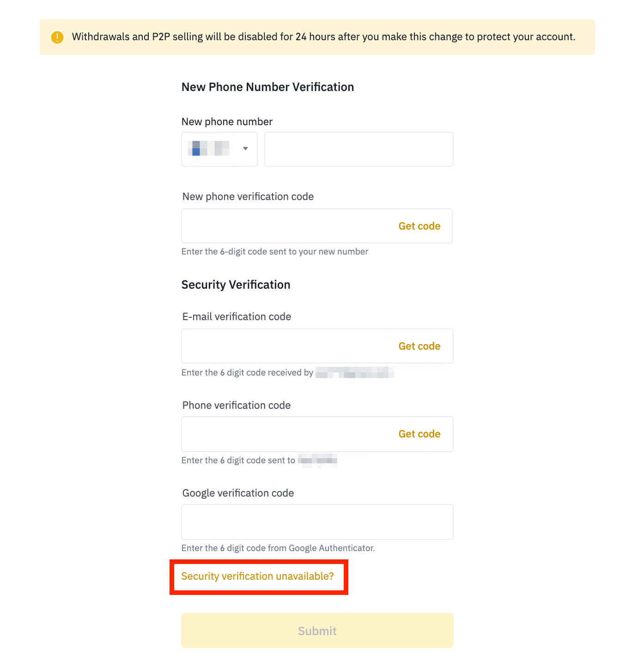Get code for new phone verification
644x667 pixels.
pyautogui.click(x=419, y=226)
